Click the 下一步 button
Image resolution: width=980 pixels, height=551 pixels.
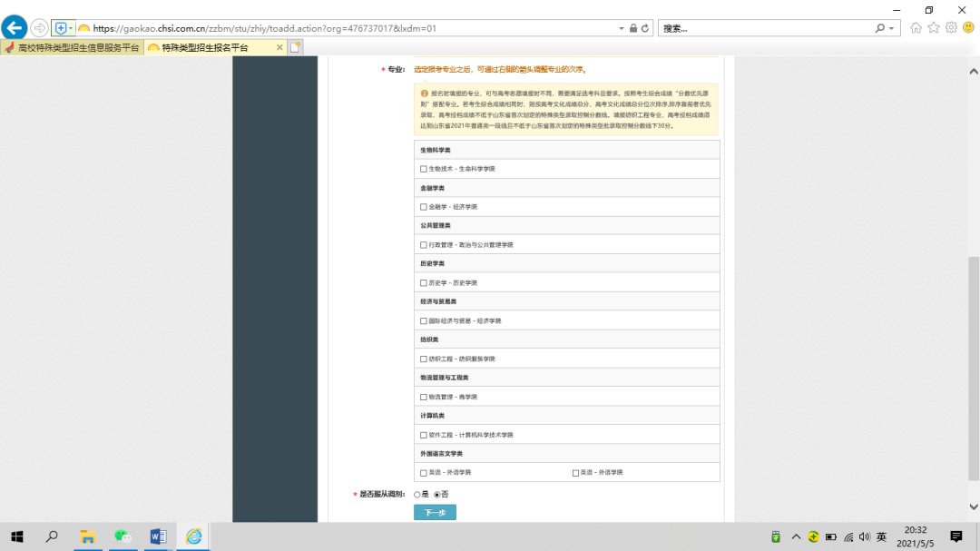pos(435,513)
